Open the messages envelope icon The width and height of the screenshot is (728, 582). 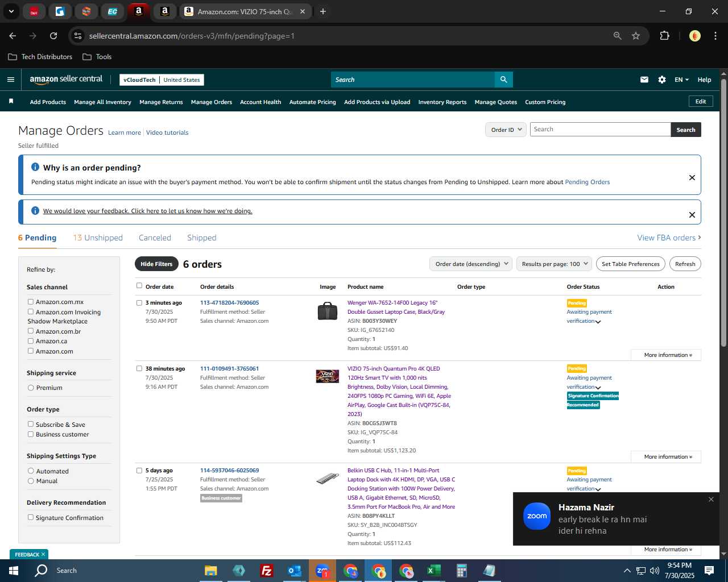point(644,80)
